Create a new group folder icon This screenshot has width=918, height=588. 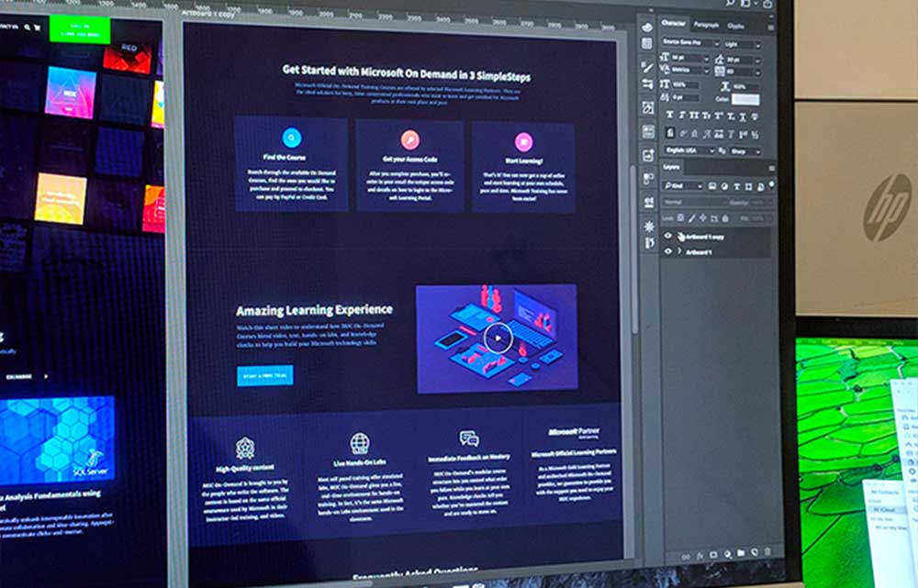741,553
